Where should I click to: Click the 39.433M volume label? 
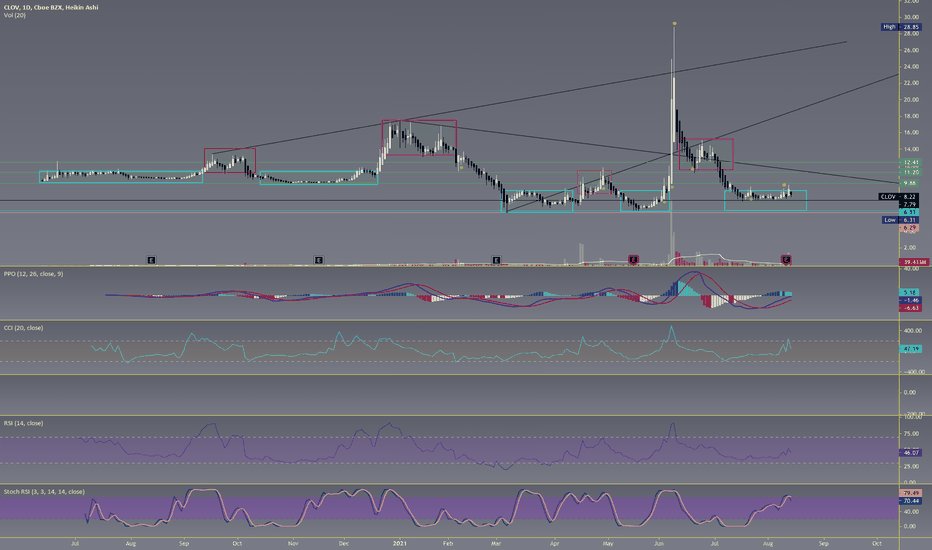[x=912, y=262]
